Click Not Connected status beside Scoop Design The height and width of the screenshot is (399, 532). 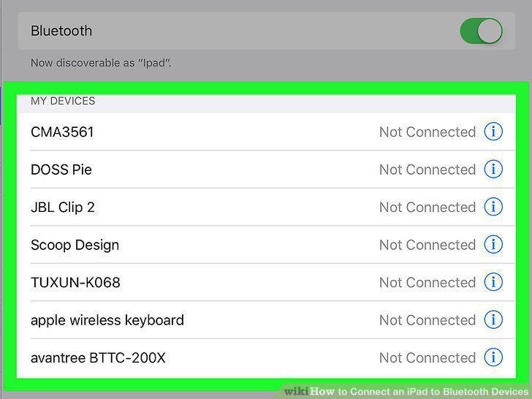427,245
